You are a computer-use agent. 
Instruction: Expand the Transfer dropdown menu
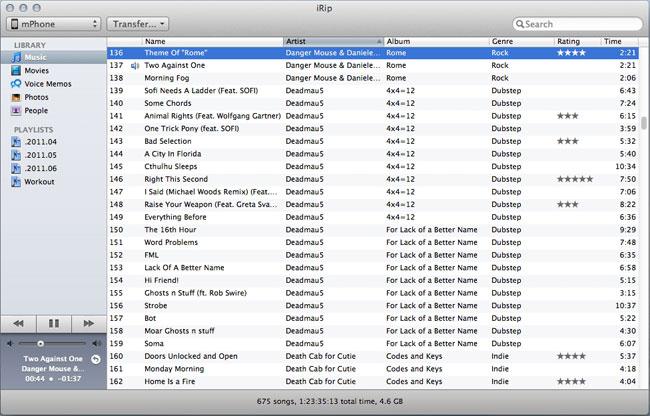click(x=137, y=23)
